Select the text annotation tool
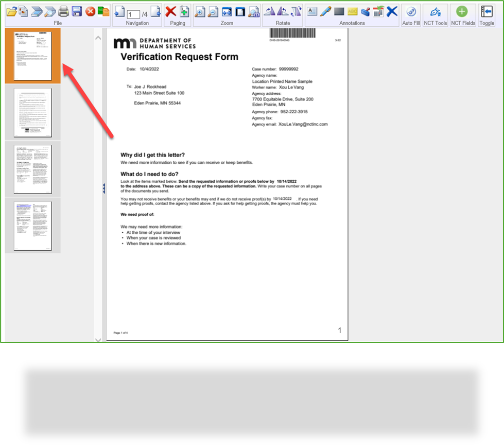This screenshot has height=448, width=504. point(313,11)
